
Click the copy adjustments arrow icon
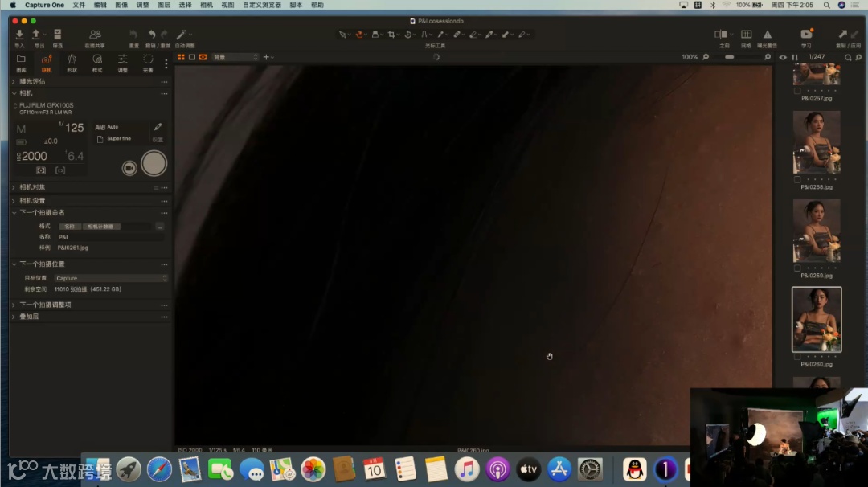(x=842, y=35)
